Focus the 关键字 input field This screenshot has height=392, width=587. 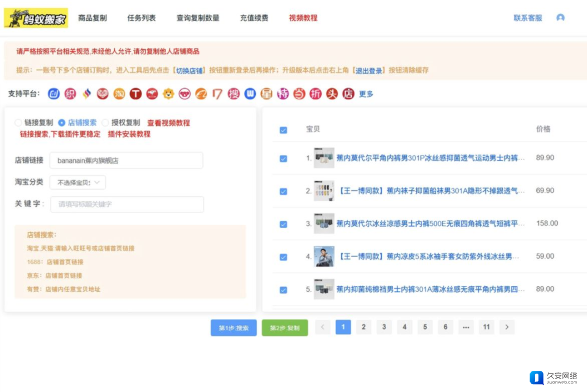[x=127, y=205]
